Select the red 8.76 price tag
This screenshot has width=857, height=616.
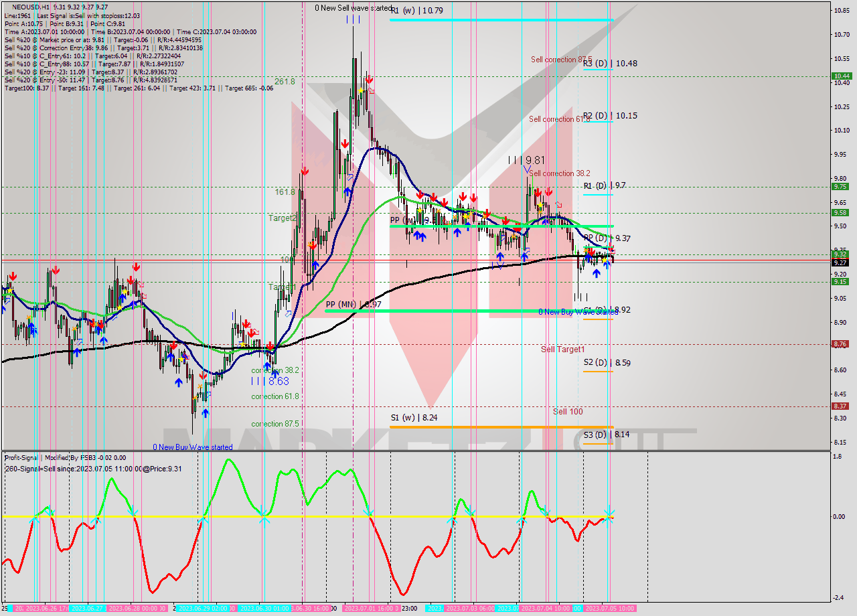click(x=840, y=344)
